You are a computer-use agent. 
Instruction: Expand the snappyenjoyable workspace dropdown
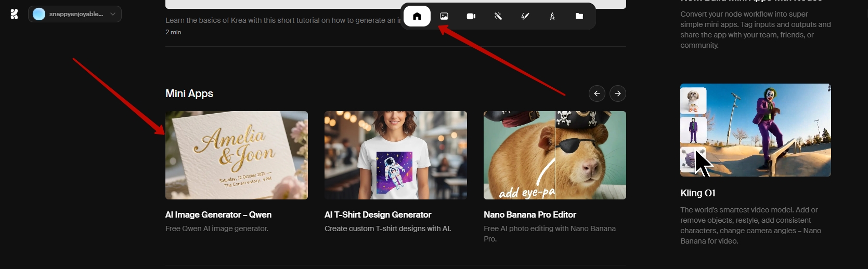coord(112,14)
